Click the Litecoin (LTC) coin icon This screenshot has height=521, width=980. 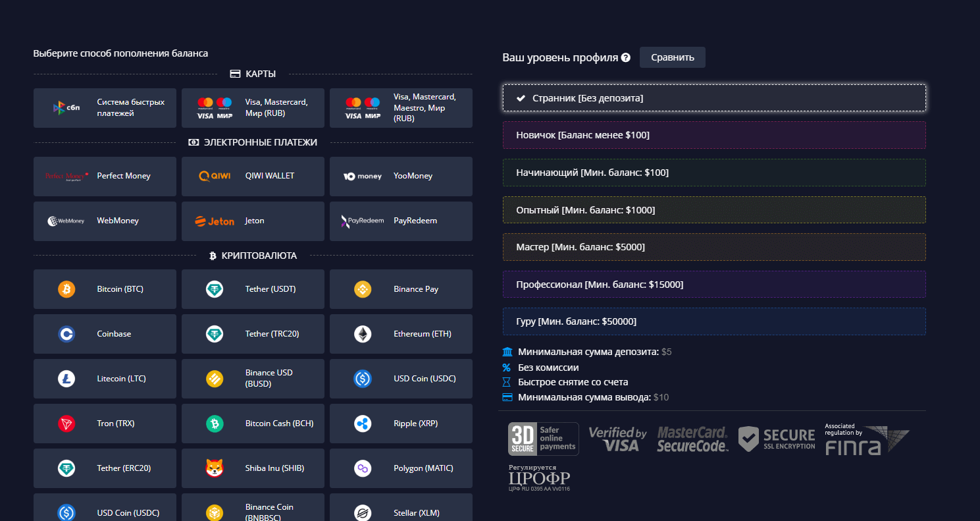[66, 379]
